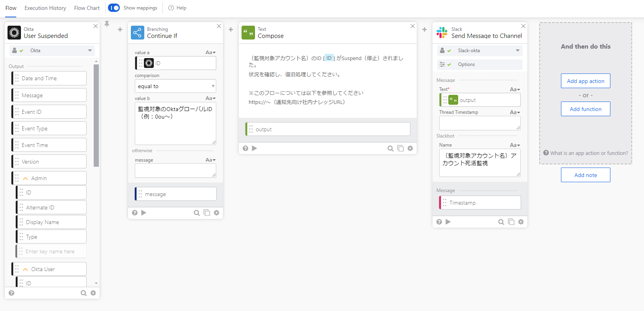This screenshot has height=311, width=644.
Task: Open Text field type Aa dropdown in Slack
Action: pos(515,90)
